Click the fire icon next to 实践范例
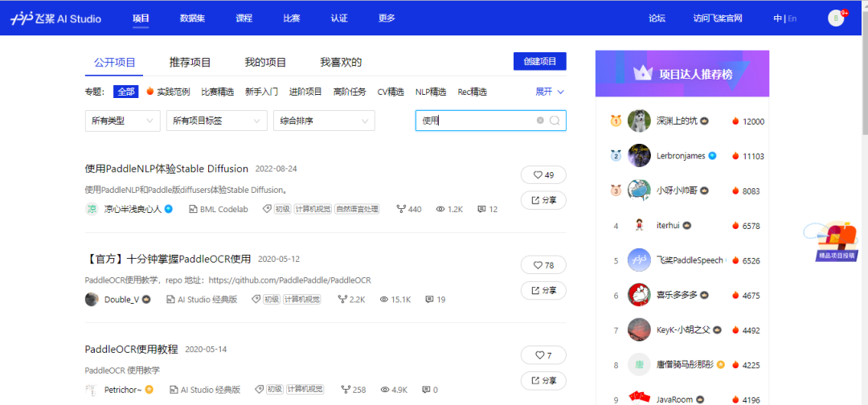The width and height of the screenshot is (868, 405). [x=149, y=92]
